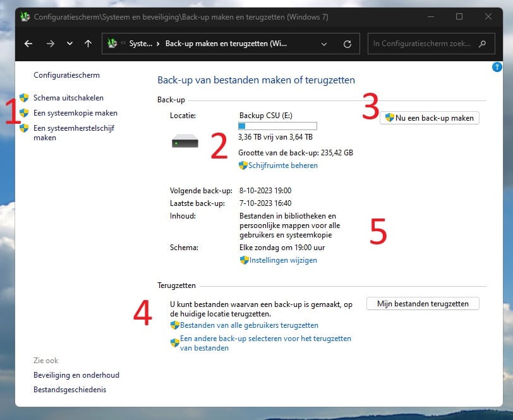
Task: Click the search magnifier icon
Action: (x=483, y=44)
